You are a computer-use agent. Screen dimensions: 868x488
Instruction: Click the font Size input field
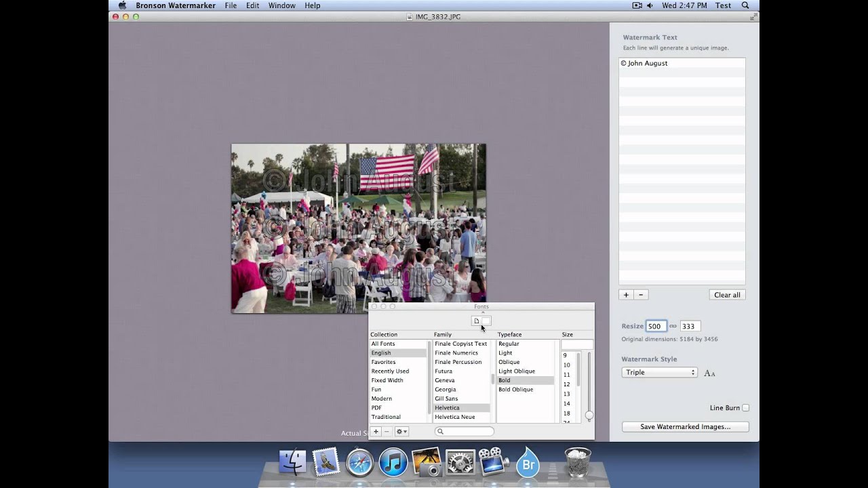coord(577,344)
